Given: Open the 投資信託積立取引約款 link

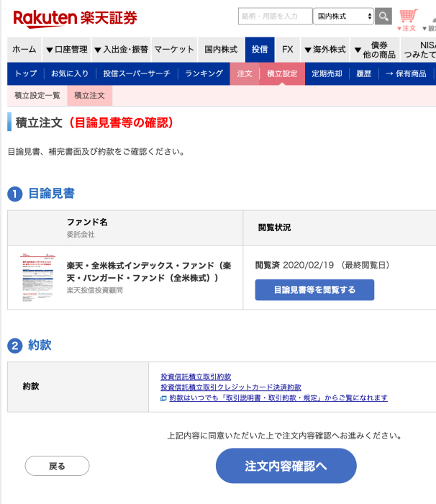Looking at the screenshot, I should 196,377.
